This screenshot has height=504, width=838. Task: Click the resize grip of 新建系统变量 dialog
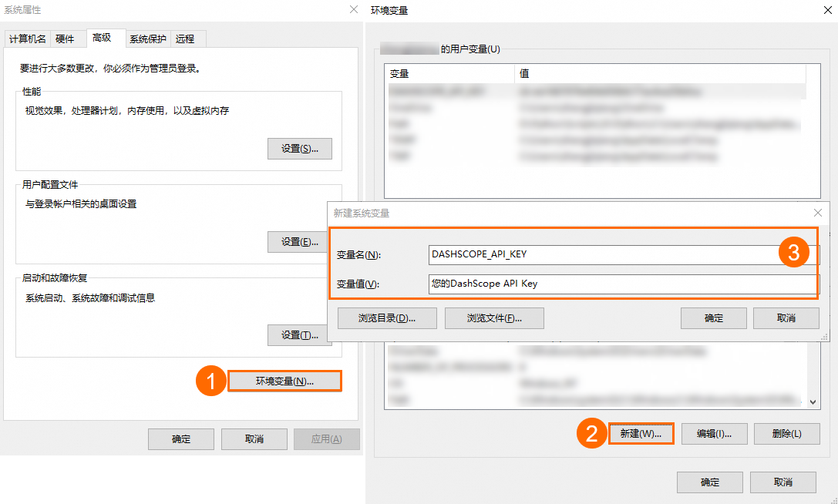pos(825,337)
